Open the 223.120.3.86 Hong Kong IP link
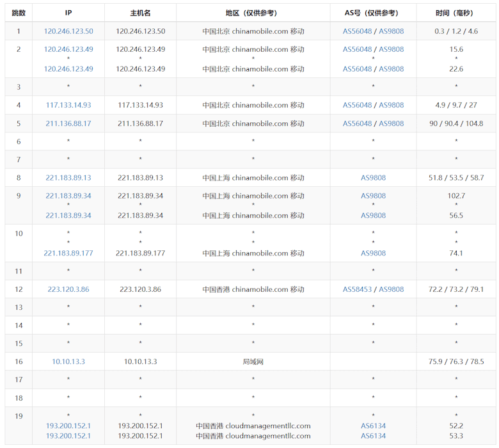Screen dimensions: 499x448 [x=68, y=289]
